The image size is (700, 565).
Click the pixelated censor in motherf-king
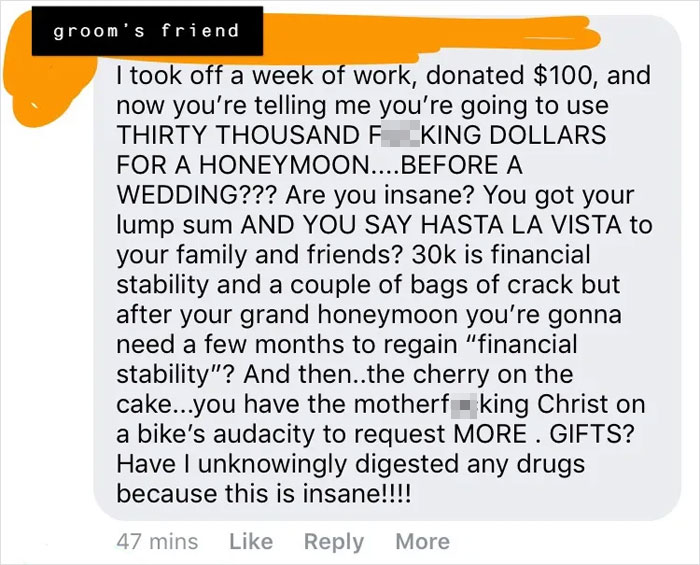464,404
